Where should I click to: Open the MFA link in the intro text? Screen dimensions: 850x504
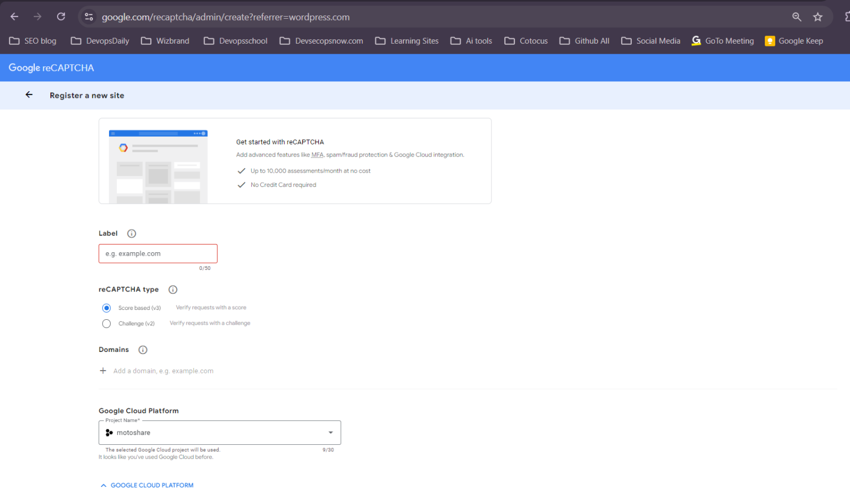(x=317, y=155)
